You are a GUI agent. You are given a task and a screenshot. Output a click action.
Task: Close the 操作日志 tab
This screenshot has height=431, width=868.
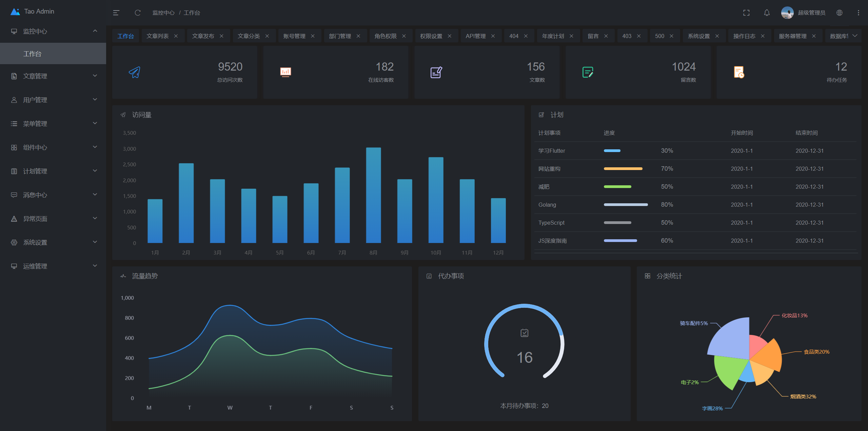coord(763,36)
